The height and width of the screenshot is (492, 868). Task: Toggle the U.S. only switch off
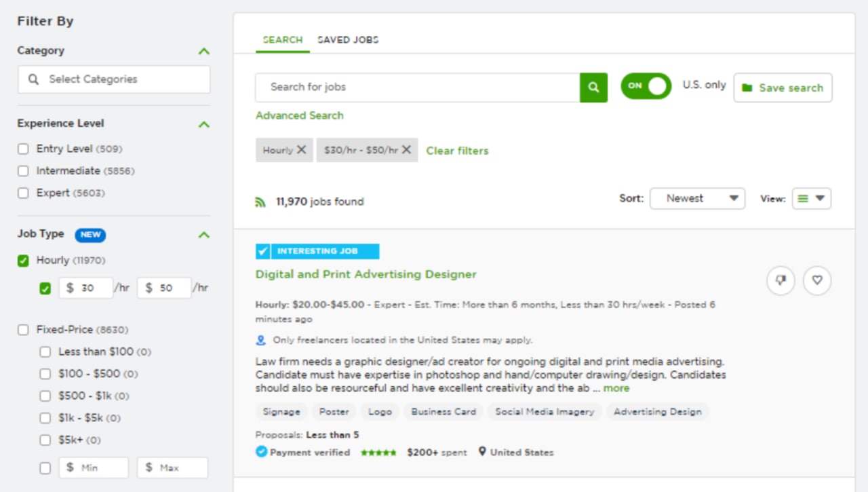pyautogui.click(x=646, y=86)
